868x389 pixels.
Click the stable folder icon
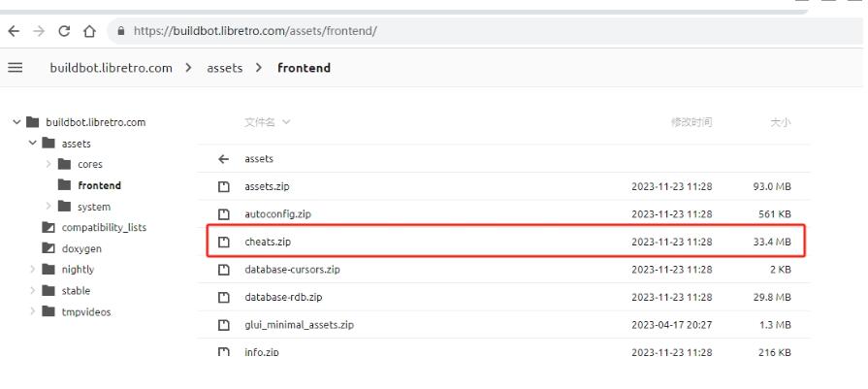tap(48, 290)
